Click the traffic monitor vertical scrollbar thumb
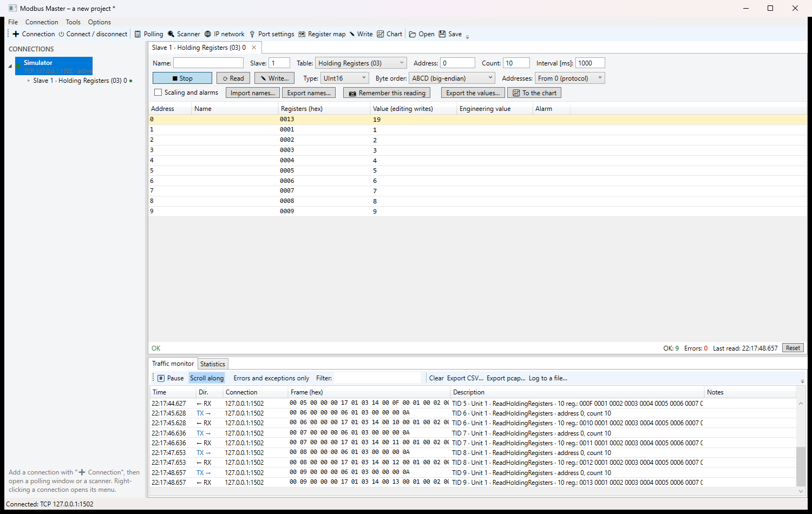The image size is (812, 514). 801,466
